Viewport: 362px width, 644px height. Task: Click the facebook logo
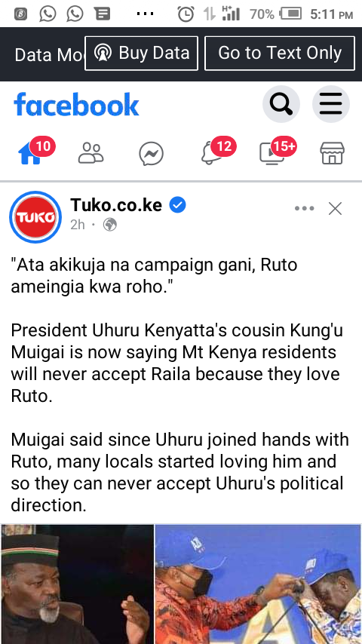tap(76, 104)
